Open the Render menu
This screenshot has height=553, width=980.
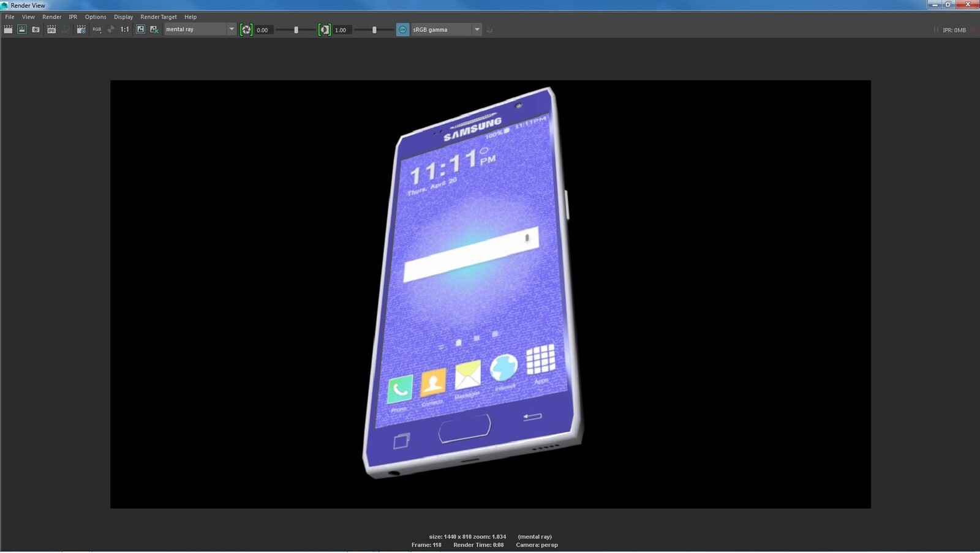coord(51,17)
